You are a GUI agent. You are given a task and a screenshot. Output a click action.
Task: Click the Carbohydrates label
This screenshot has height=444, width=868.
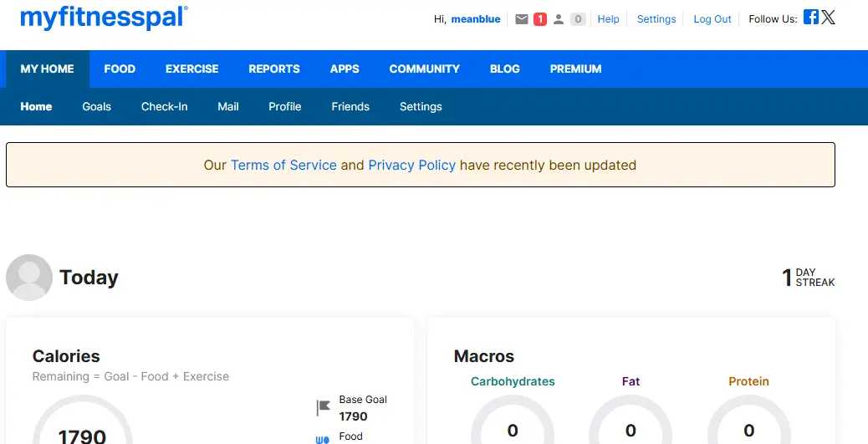513,381
